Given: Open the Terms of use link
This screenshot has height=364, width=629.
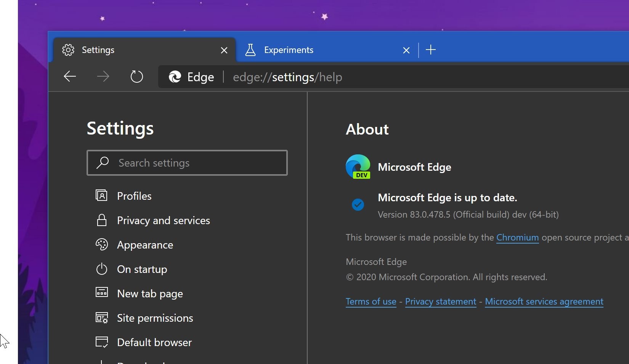Looking at the screenshot, I should (x=371, y=301).
